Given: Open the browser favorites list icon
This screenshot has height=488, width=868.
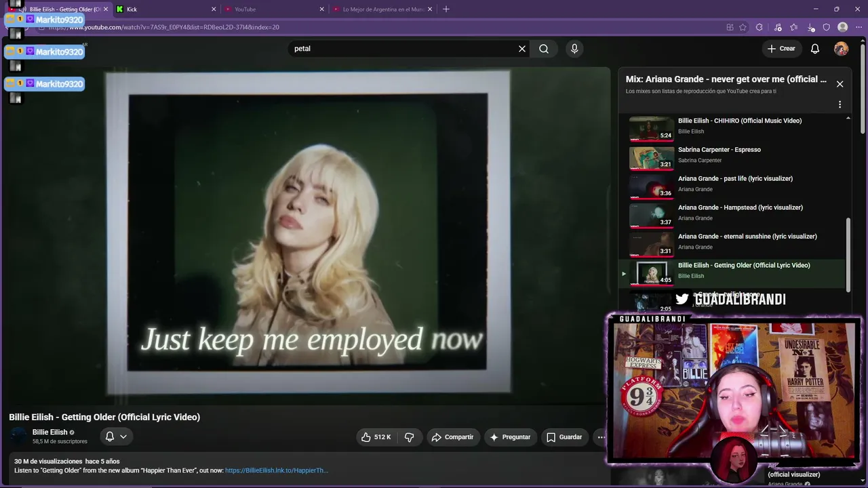Looking at the screenshot, I should coord(794,27).
